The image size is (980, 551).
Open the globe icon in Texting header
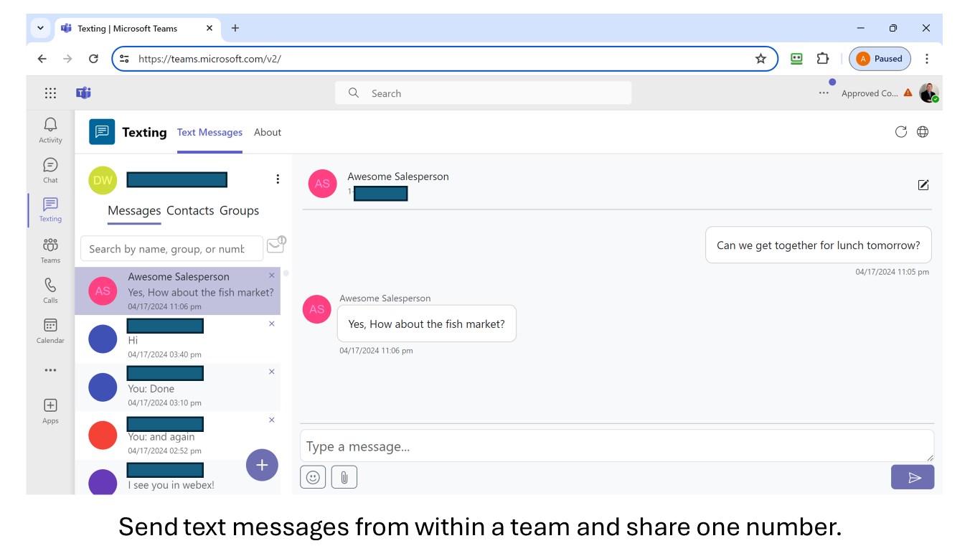pos(923,131)
